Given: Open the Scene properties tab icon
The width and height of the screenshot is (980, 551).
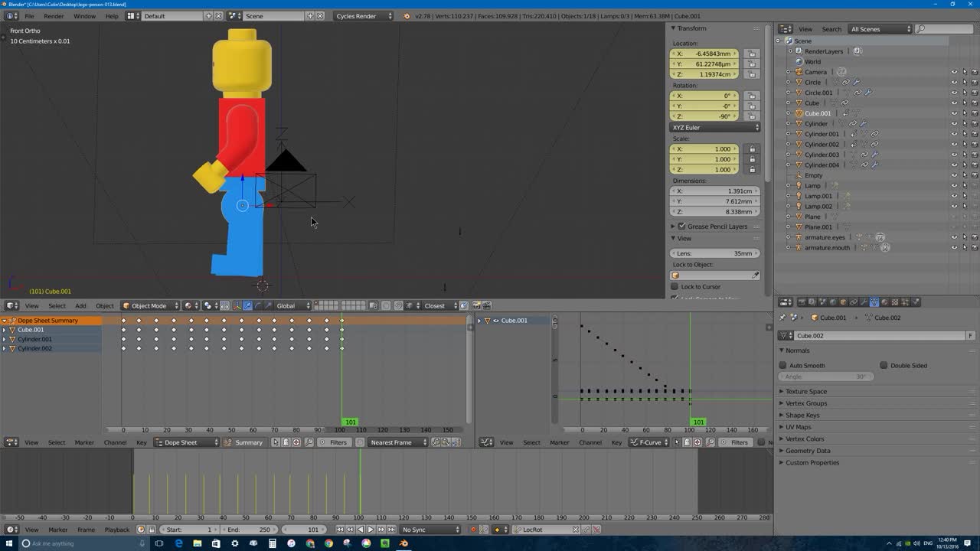Looking at the screenshot, I should [822, 302].
